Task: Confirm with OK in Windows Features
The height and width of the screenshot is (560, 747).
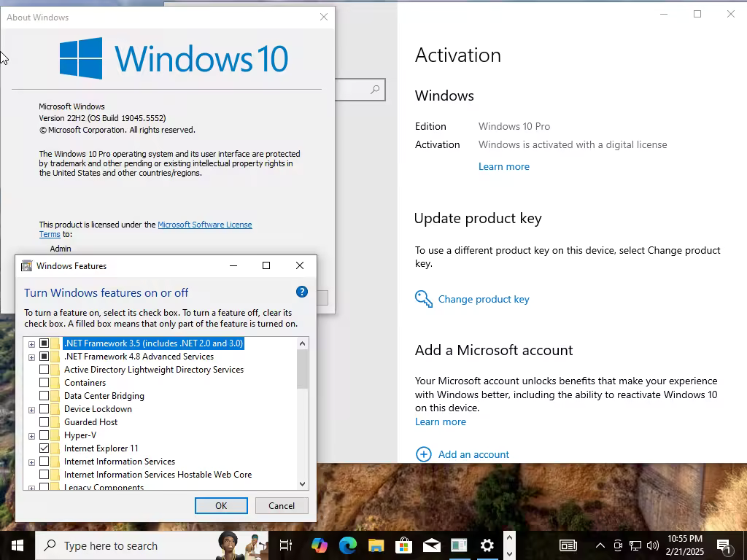Action: coord(221,506)
